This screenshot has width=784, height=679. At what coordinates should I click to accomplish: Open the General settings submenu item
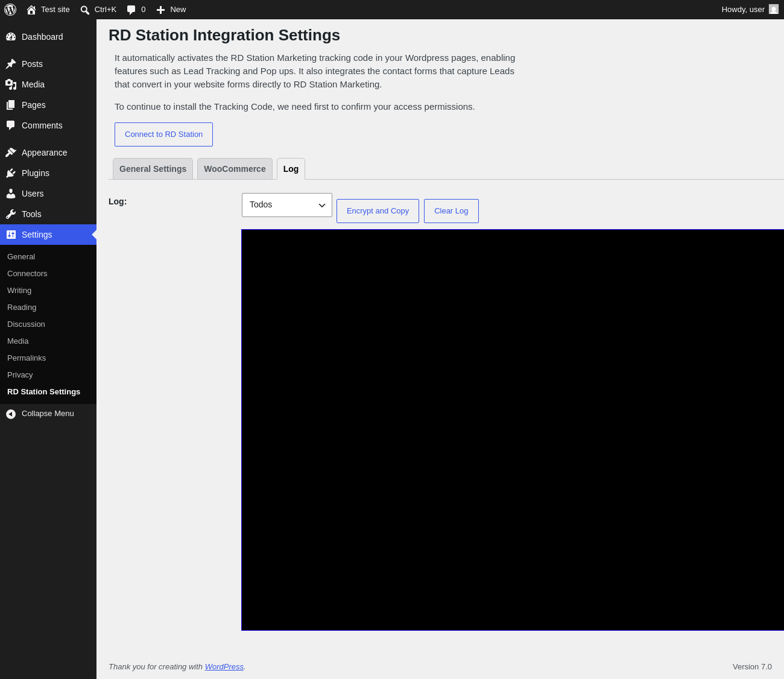(x=21, y=257)
